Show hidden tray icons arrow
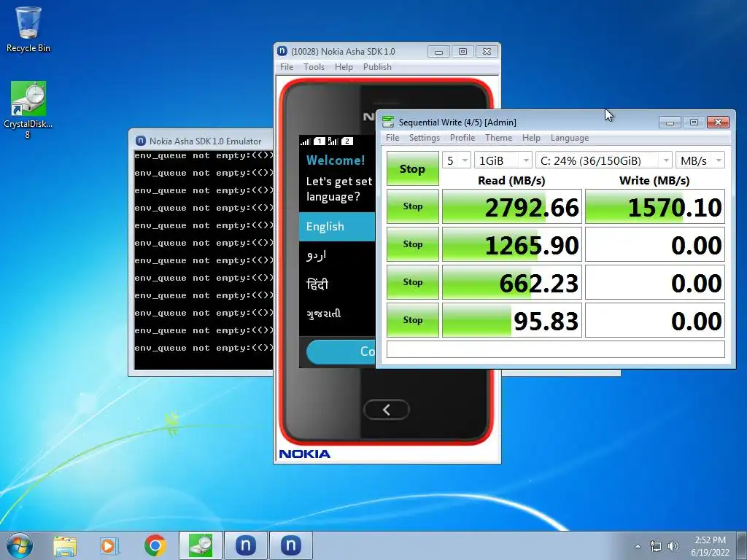Image resolution: width=747 pixels, height=560 pixels. coord(638,546)
